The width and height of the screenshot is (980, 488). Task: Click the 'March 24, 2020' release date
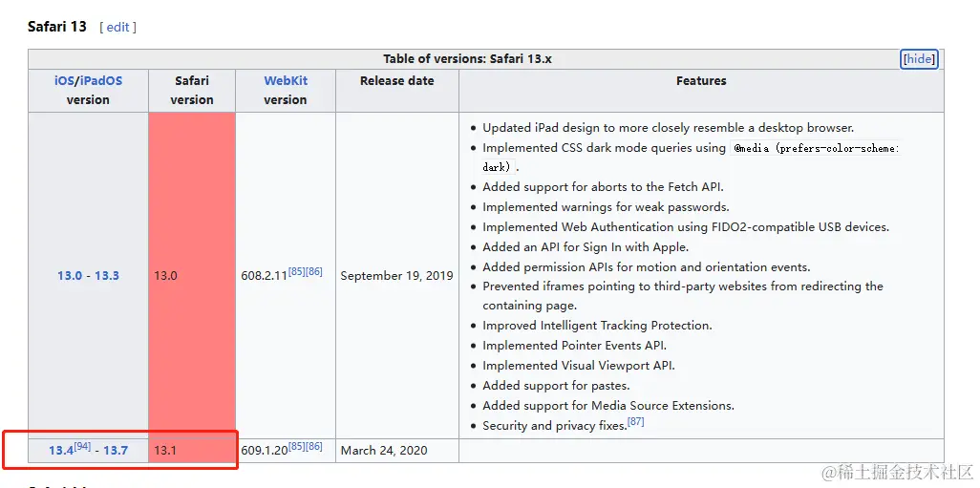click(x=384, y=450)
